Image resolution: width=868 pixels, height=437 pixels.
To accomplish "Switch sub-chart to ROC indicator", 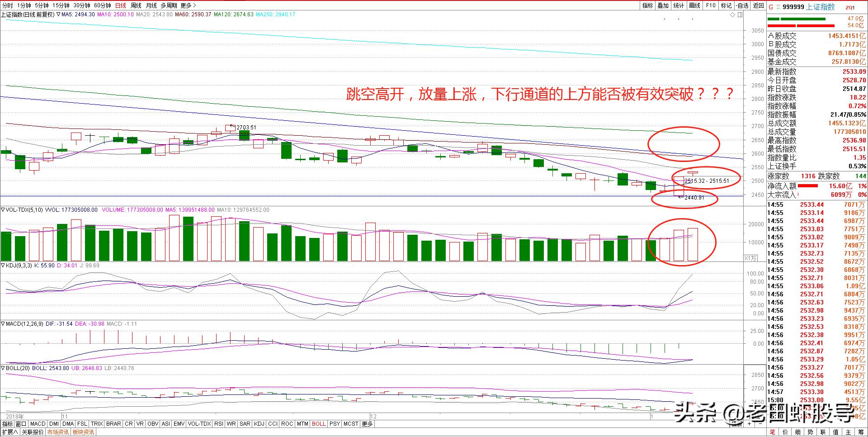I will click(287, 424).
